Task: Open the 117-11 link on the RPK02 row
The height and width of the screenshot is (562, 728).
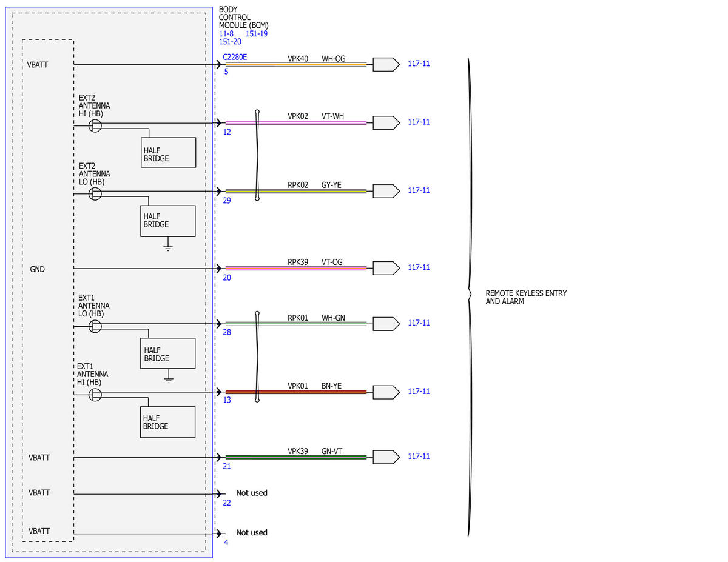Action: tap(419, 190)
